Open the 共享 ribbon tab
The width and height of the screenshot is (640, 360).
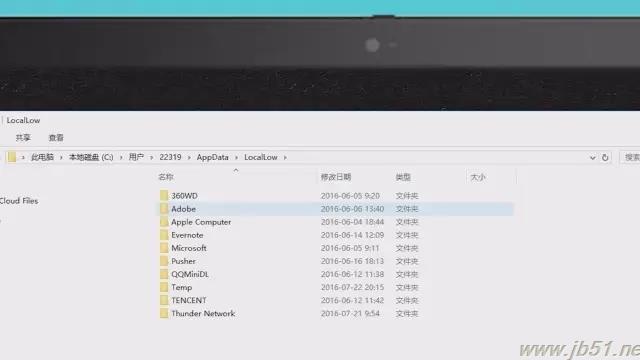[23, 138]
